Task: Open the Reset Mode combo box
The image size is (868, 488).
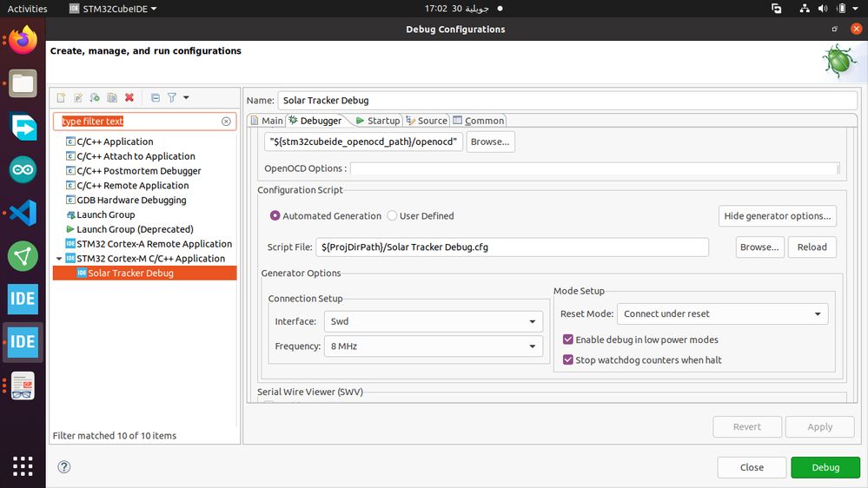Action: point(722,313)
